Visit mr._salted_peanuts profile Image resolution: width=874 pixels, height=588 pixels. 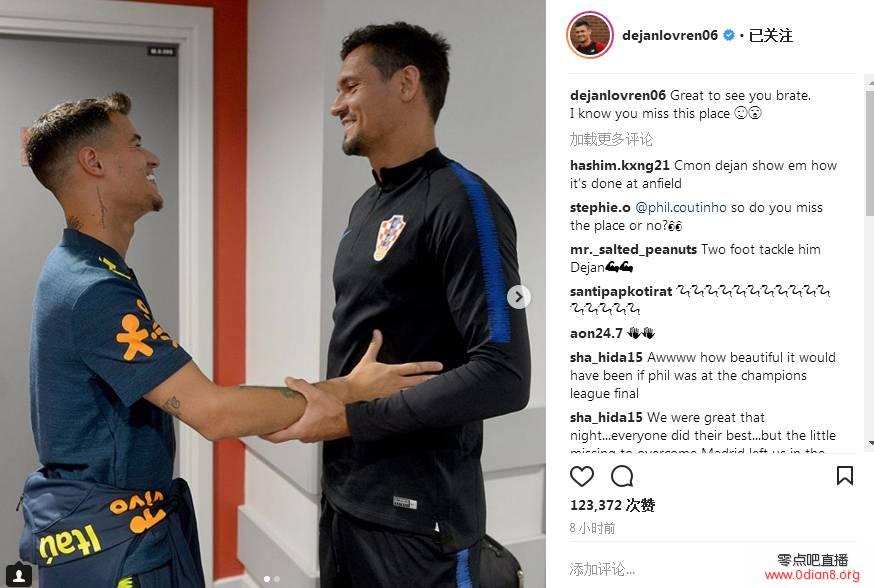coord(633,250)
